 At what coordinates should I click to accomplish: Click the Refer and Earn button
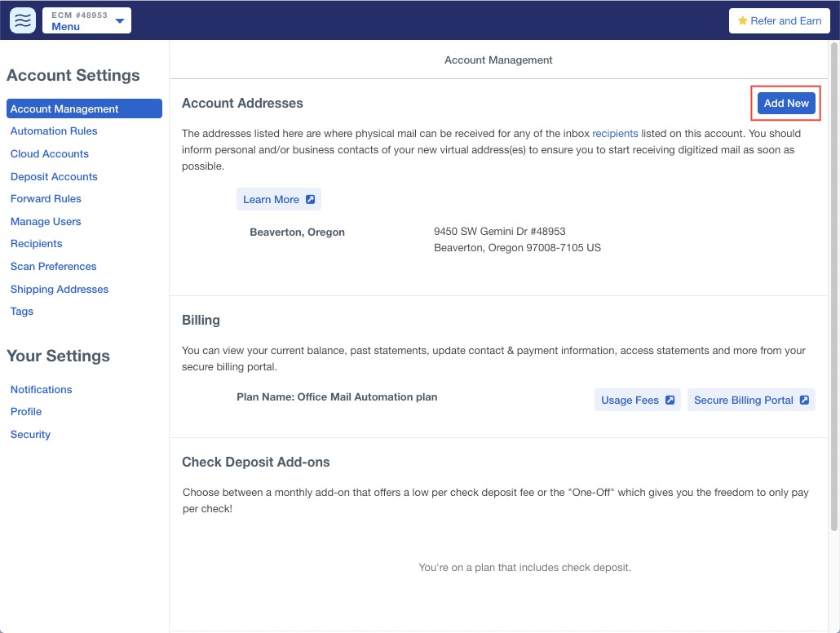(x=780, y=21)
